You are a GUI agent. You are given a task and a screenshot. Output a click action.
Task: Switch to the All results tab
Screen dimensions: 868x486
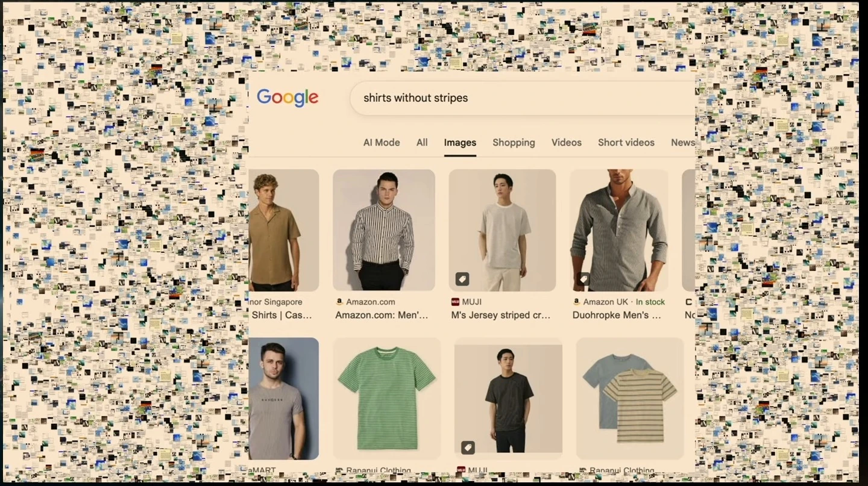(x=422, y=143)
